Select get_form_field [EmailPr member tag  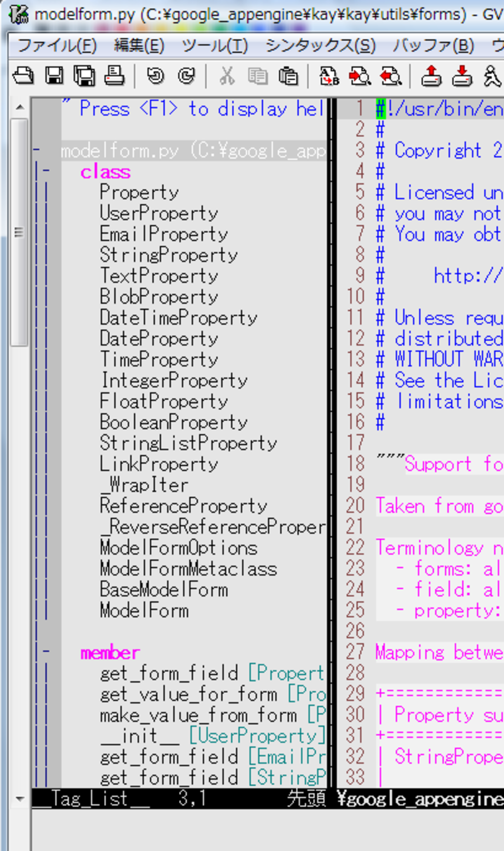213,758
